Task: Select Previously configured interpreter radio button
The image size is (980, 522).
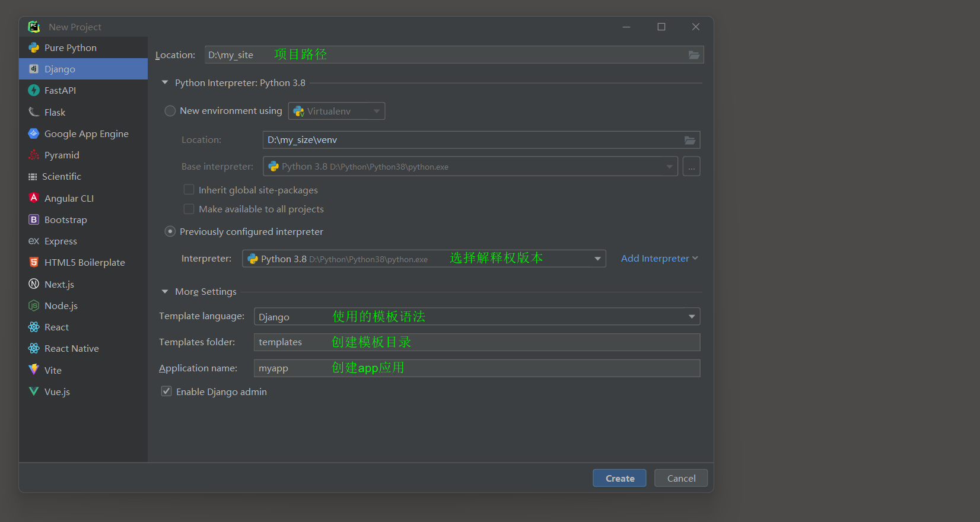Action: (170, 231)
